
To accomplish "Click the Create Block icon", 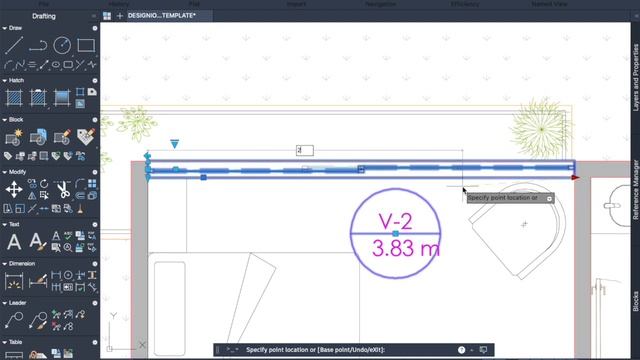I will tap(14, 137).
